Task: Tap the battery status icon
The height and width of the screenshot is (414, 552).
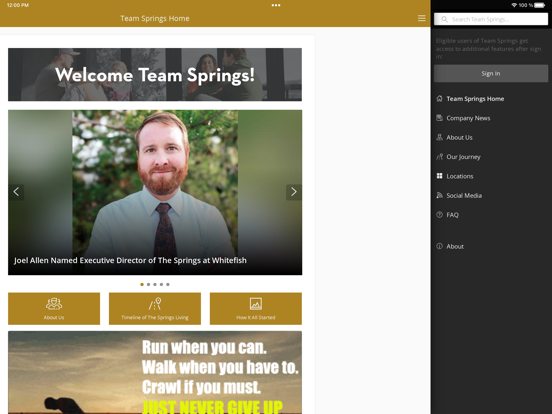Action: click(540, 5)
